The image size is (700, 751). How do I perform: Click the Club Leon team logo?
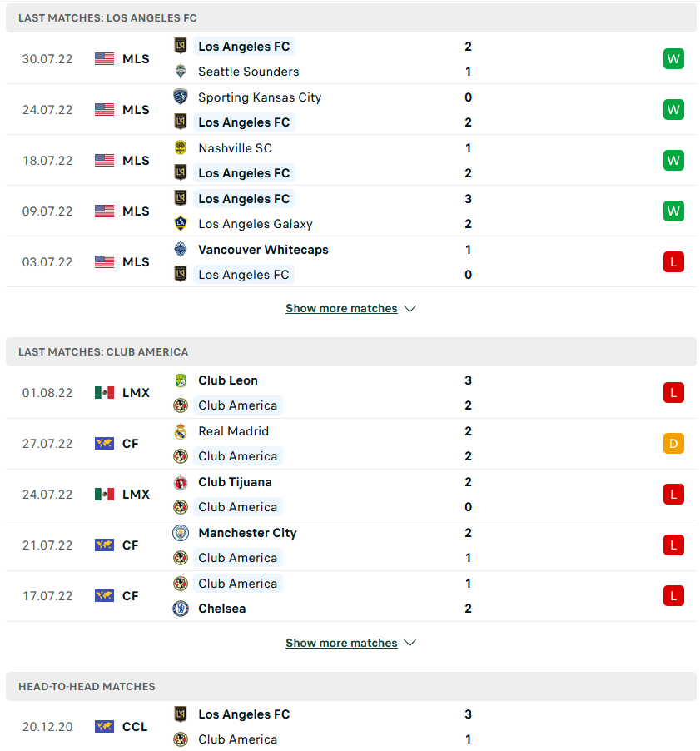(181, 380)
